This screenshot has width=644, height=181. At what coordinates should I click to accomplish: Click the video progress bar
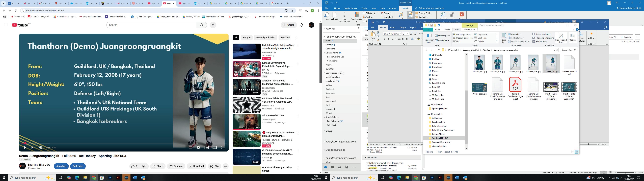pos(124,143)
